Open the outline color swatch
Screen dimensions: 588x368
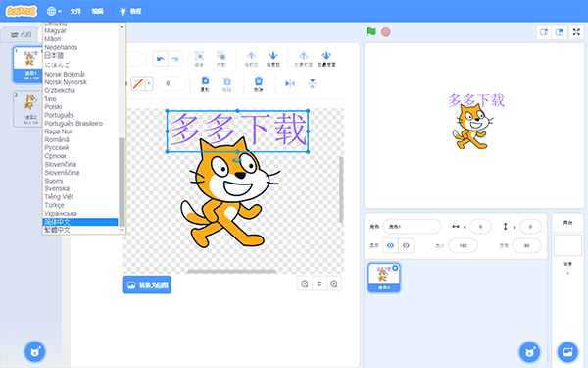pyautogui.click(x=138, y=83)
